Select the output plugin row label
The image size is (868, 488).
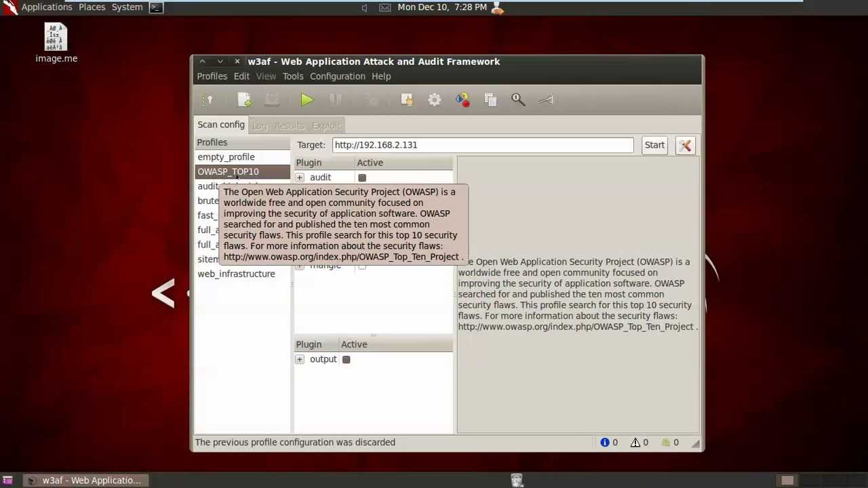[x=323, y=359]
